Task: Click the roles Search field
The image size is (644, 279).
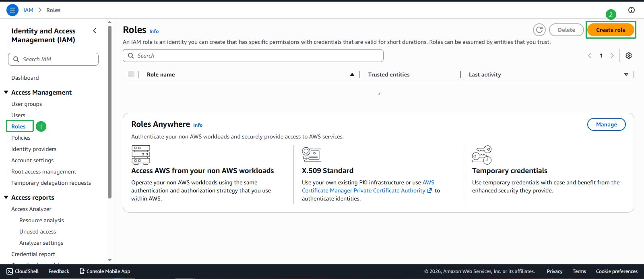Action: tap(253, 56)
